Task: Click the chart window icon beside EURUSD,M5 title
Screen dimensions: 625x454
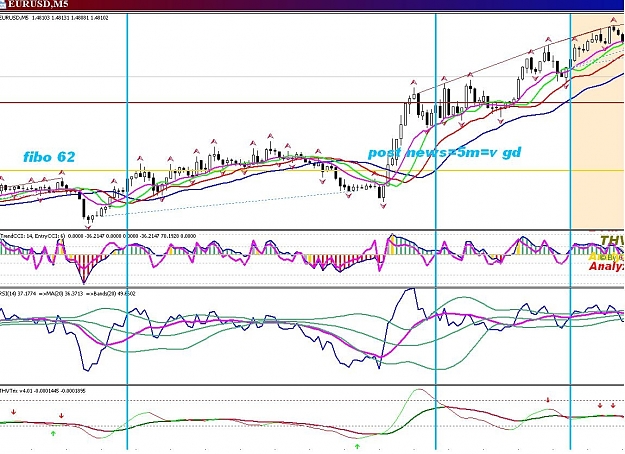Action: pos(2,4)
